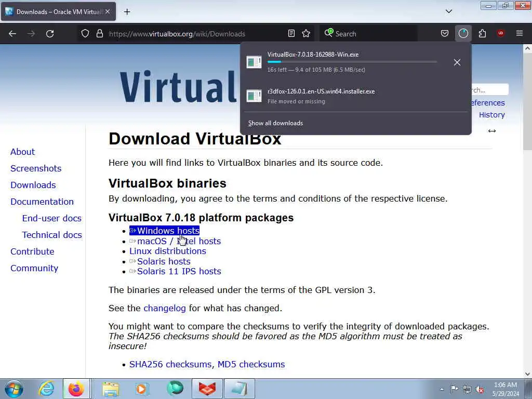The width and height of the screenshot is (532, 399).
Task: Click the page scrollbar down arrow
Action: pos(528,374)
